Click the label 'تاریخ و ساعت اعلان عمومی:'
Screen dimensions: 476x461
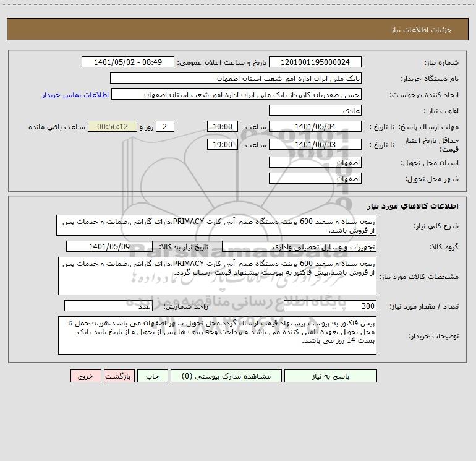221,62
